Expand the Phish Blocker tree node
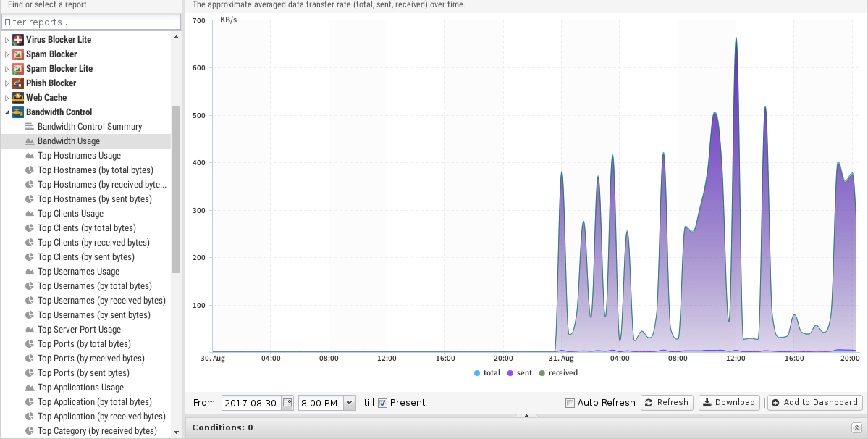This screenshot has height=439, width=868. tap(7, 83)
